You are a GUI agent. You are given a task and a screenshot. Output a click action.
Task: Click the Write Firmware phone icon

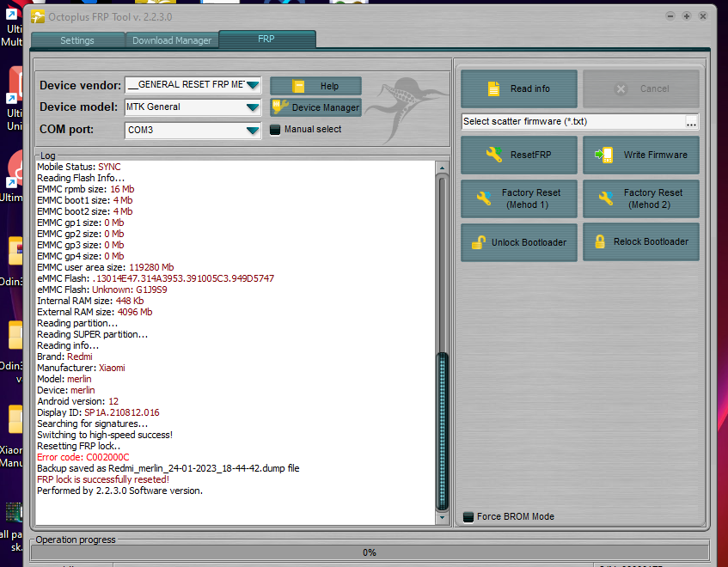pos(606,155)
